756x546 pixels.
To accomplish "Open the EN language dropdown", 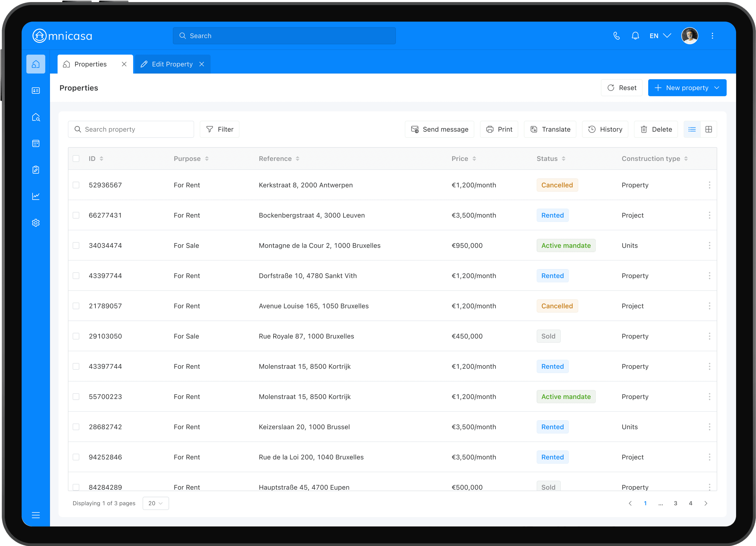I will click(x=660, y=36).
